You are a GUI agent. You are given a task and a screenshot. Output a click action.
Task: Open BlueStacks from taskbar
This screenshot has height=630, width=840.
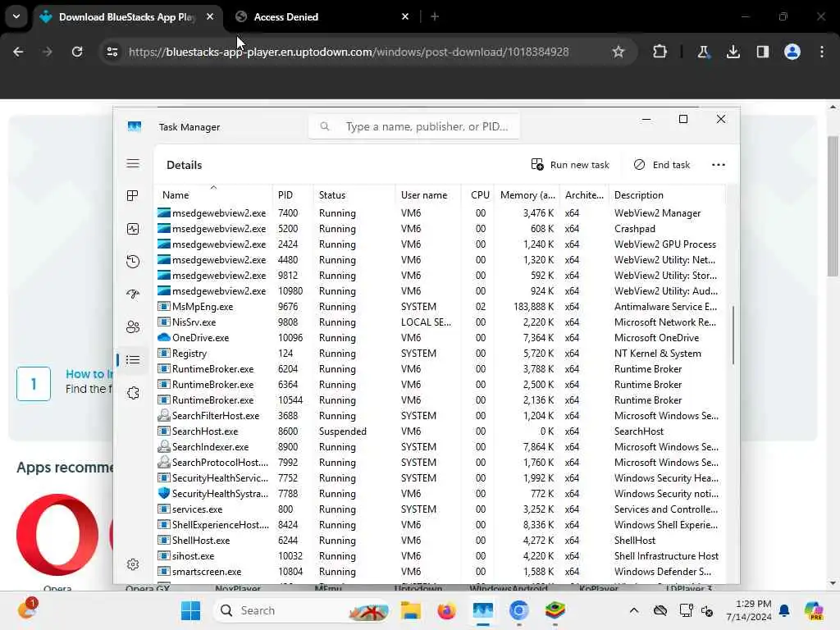click(x=555, y=610)
